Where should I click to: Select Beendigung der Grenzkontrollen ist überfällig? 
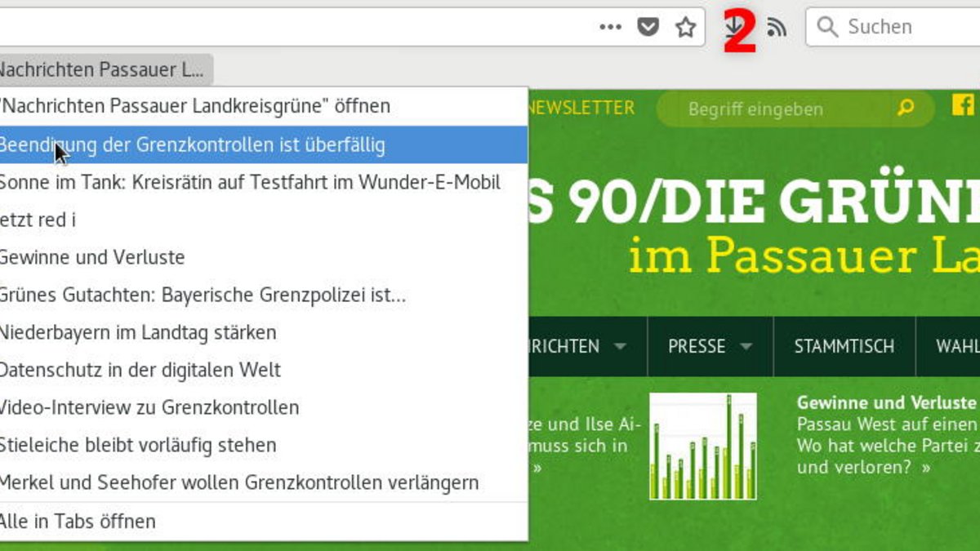pos(263,144)
